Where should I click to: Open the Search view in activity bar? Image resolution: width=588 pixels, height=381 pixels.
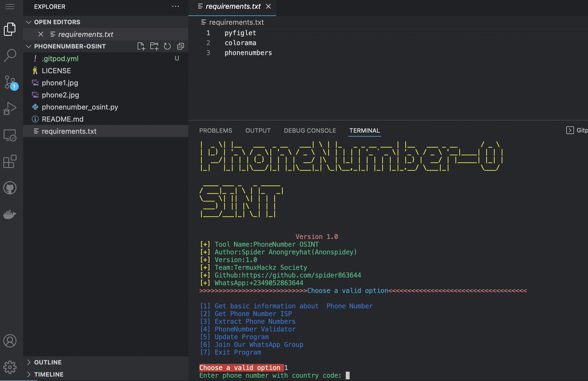tap(10, 55)
